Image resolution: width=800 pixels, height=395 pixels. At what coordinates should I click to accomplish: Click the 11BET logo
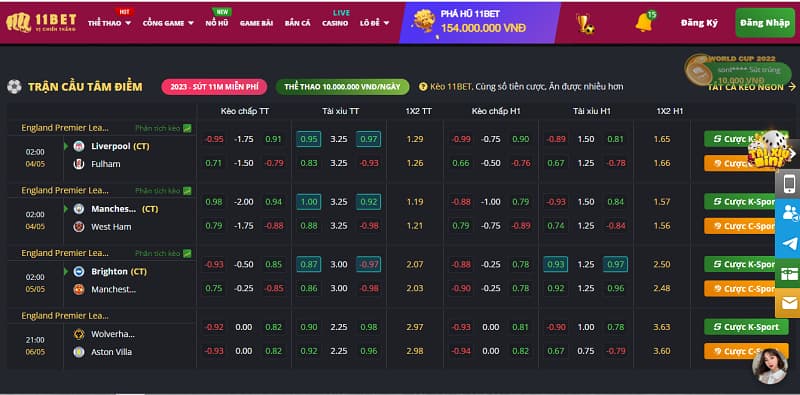41,22
